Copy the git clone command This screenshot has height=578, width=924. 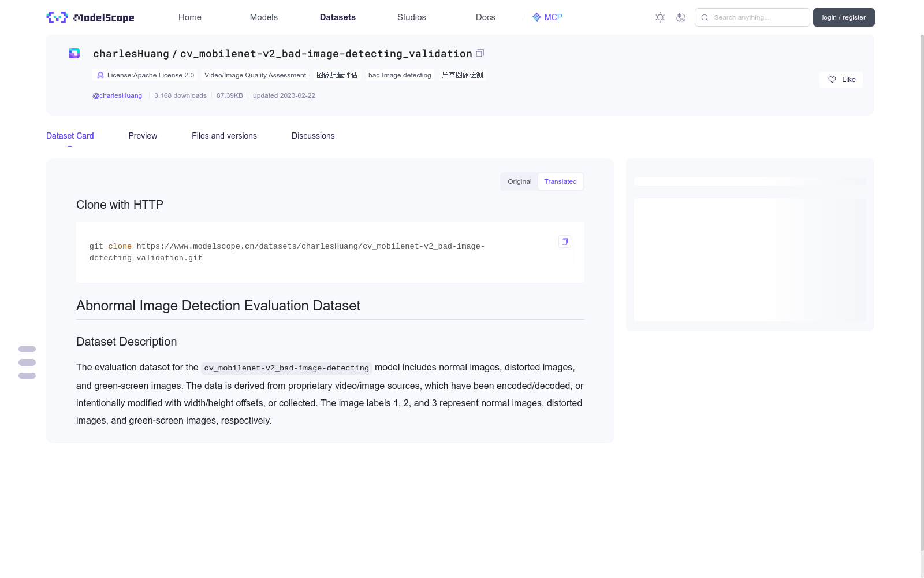(565, 242)
